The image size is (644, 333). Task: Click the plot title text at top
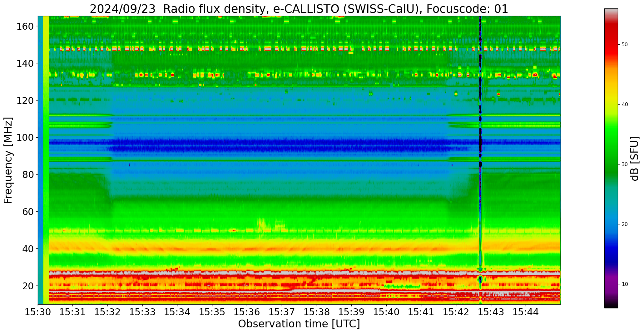(299, 9)
